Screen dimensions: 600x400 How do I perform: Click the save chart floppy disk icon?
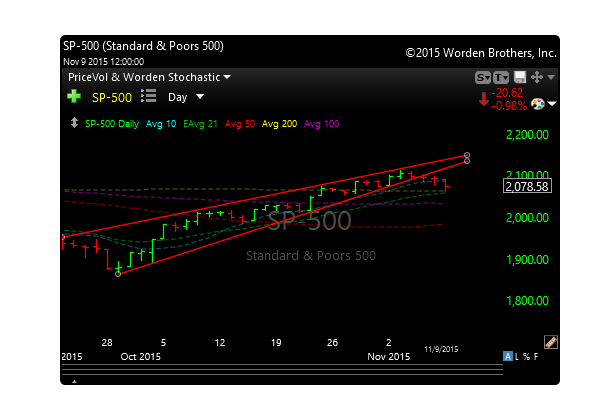tap(520, 77)
